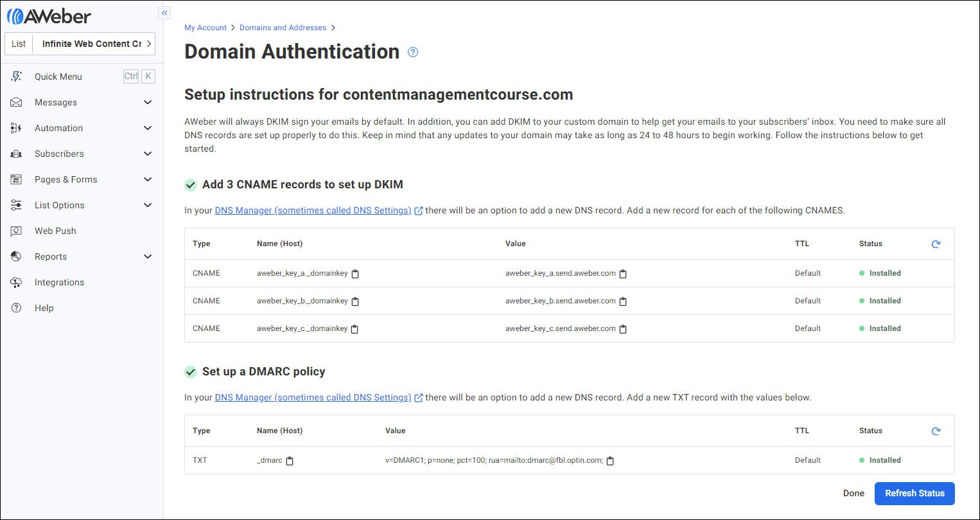This screenshot has height=520, width=980.
Task: Click Installed status for aweber_key_b row
Action: pos(880,301)
